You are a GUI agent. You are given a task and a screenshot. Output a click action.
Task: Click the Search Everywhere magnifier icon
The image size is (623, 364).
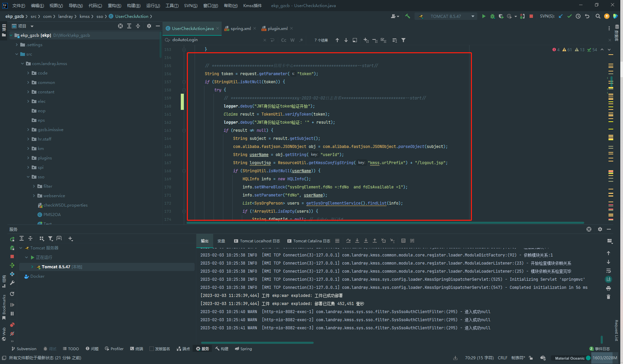click(x=598, y=16)
